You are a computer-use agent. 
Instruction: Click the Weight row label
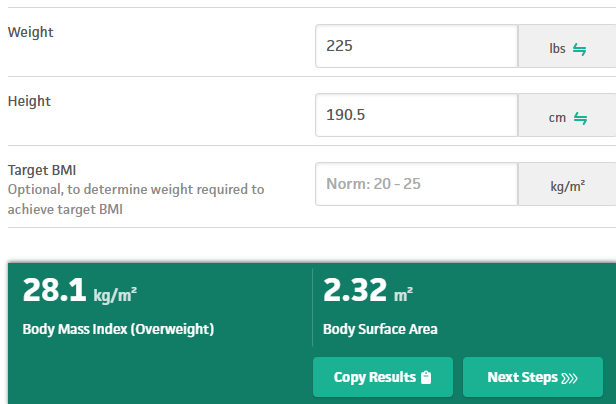(x=31, y=32)
